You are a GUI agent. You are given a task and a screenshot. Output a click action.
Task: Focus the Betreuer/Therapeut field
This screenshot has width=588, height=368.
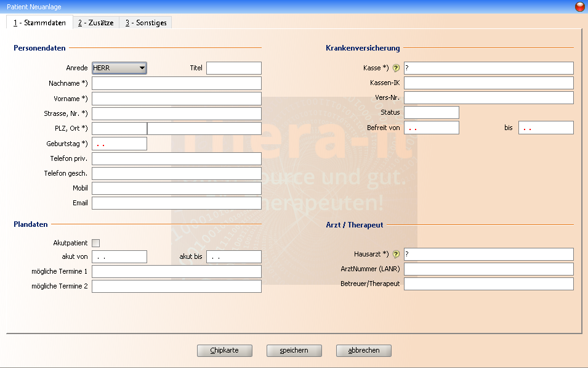488,284
